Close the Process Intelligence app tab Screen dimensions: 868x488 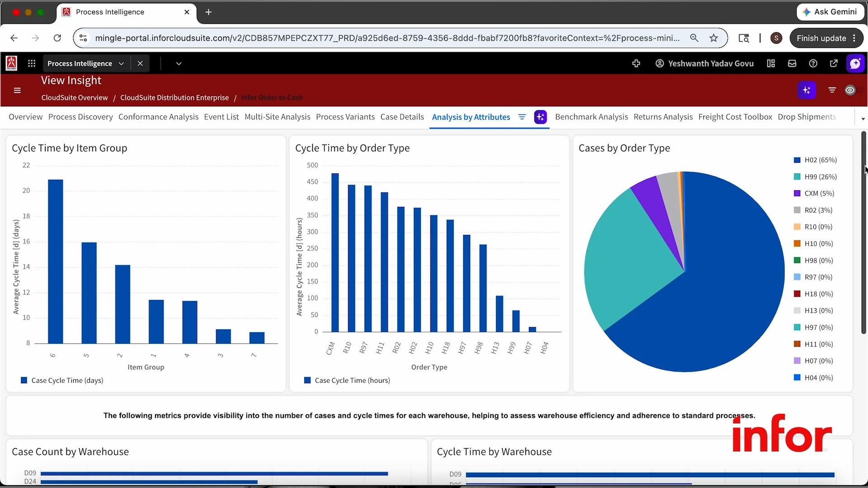tap(140, 64)
